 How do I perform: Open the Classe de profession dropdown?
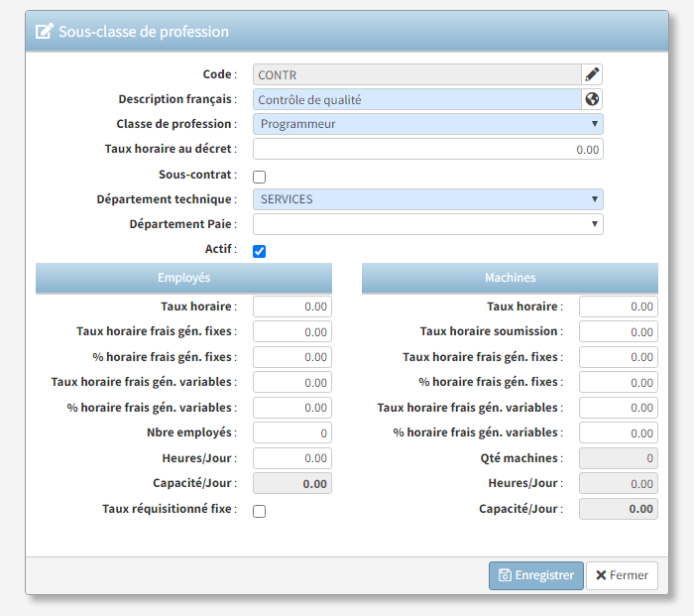pos(428,124)
